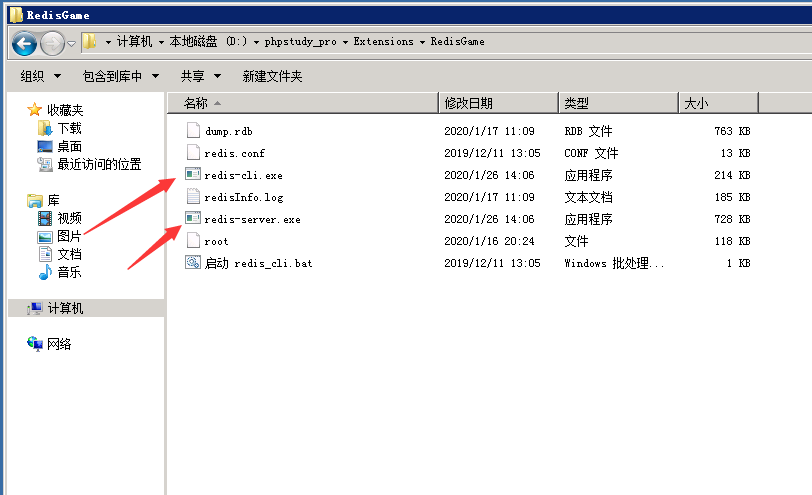Expand the arrow before 本地磁盘 (D:) breadcrumb
The width and height of the screenshot is (812, 495).
161,42
